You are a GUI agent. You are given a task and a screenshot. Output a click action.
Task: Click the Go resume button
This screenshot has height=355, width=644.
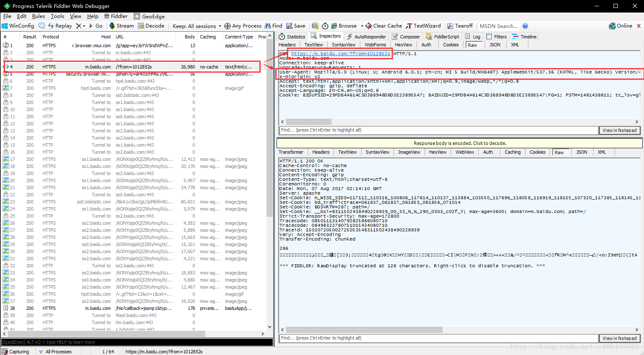pos(96,26)
